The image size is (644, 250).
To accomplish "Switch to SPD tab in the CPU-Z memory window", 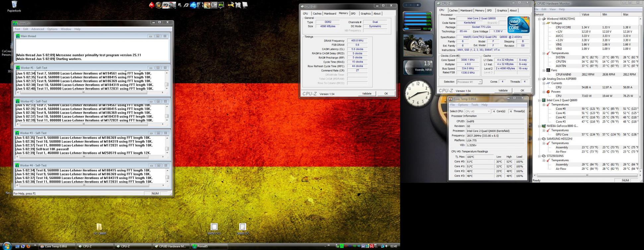I will (353, 14).
